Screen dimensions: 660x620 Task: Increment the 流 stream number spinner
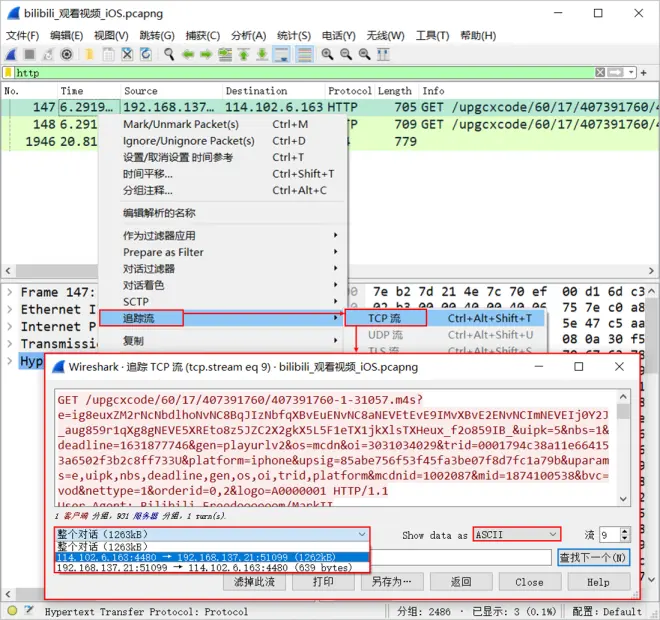click(625, 531)
